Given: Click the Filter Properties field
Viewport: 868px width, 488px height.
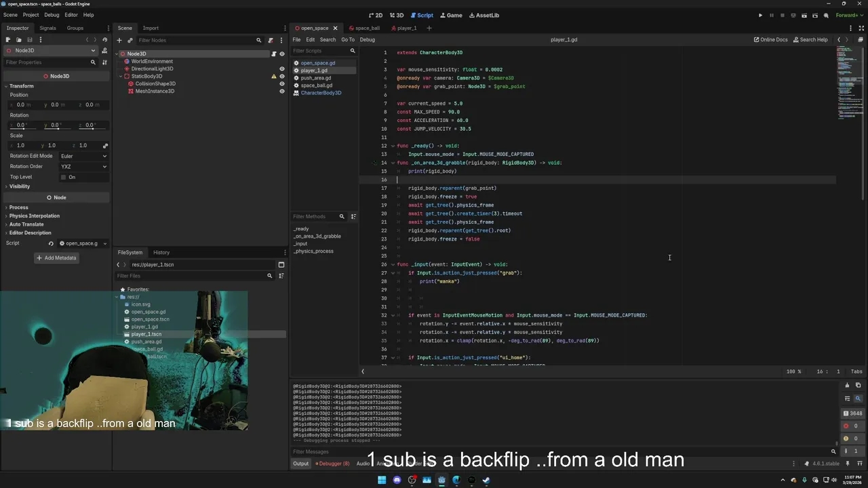Looking at the screenshot, I should [50, 62].
